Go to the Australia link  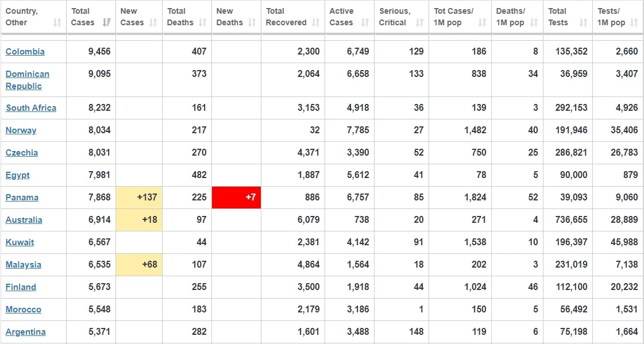(x=24, y=220)
